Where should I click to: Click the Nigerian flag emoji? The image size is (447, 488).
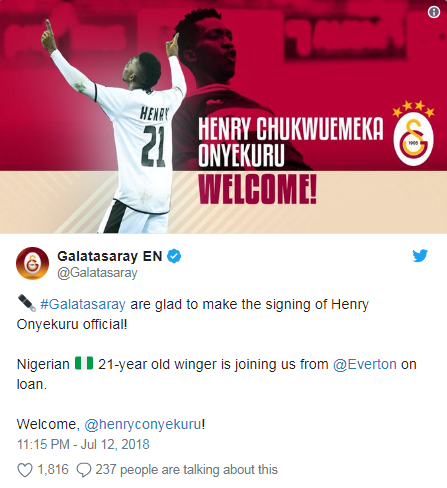84,363
